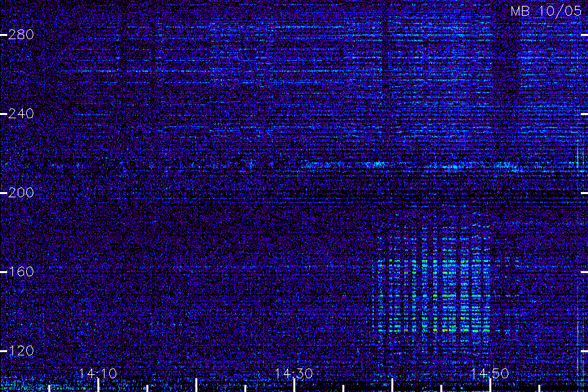588x392 pixels.
Task: Click the 200 frequency axis label
Action: pos(21,193)
